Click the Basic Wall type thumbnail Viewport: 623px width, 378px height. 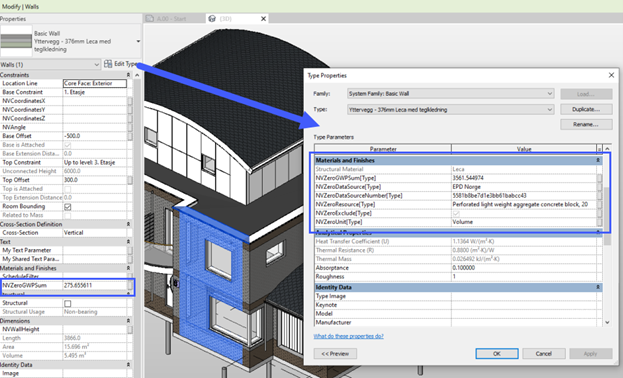[16, 41]
